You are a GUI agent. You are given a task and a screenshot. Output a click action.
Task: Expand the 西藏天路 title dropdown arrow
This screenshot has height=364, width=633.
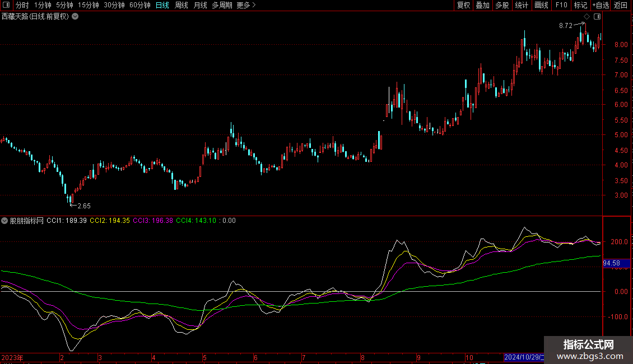(x=75, y=17)
